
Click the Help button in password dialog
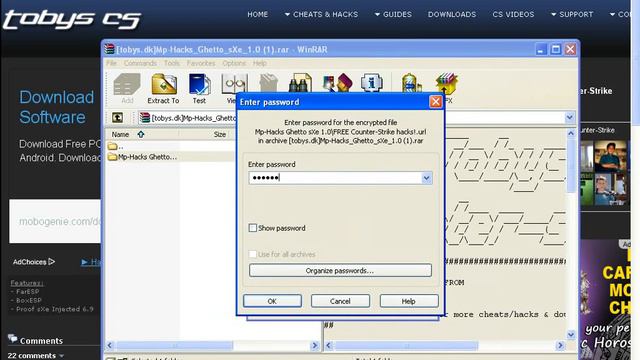(409, 301)
